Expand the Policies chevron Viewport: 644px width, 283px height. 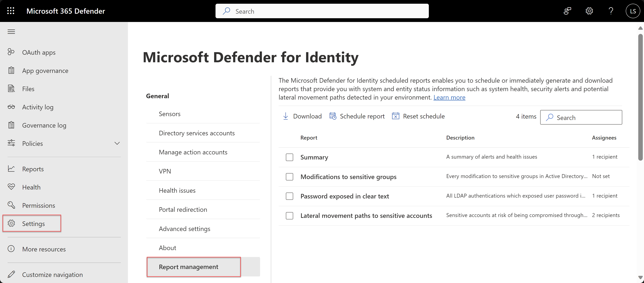coord(117,143)
